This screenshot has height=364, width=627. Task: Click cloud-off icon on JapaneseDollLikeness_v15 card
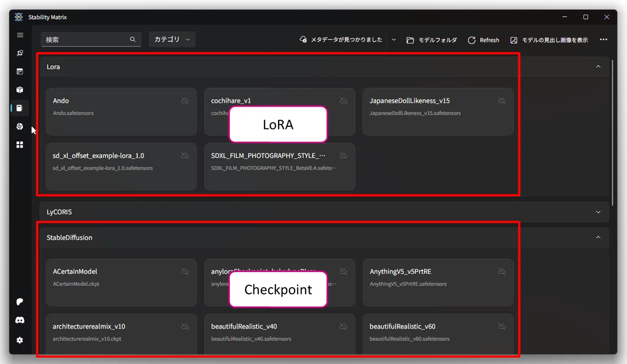point(502,101)
